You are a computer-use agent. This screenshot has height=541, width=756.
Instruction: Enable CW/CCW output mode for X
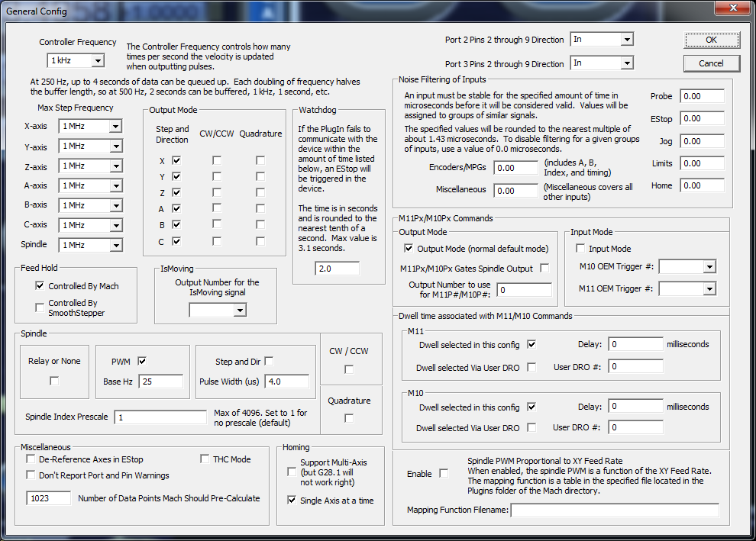pyautogui.click(x=217, y=160)
